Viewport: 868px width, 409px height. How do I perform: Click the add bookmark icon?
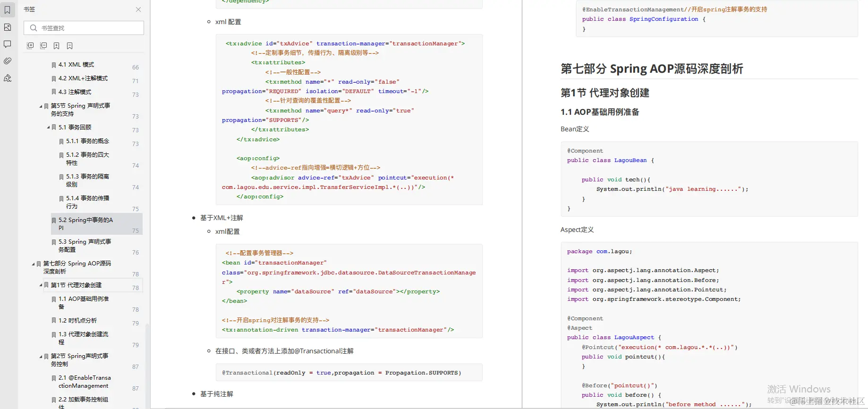pyautogui.click(x=57, y=46)
